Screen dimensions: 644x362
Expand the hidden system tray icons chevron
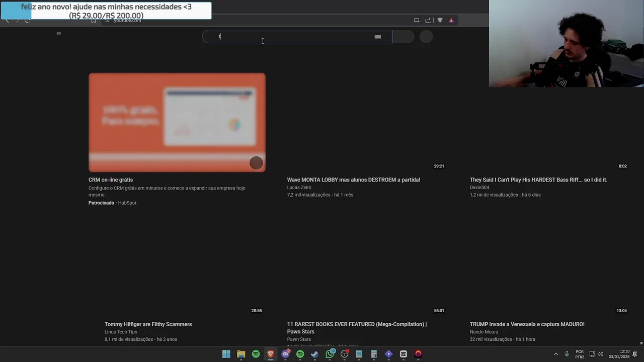click(x=556, y=354)
